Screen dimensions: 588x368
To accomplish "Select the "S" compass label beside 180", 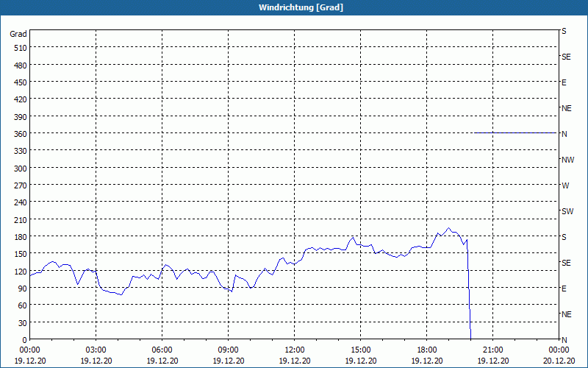I will tap(564, 237).
